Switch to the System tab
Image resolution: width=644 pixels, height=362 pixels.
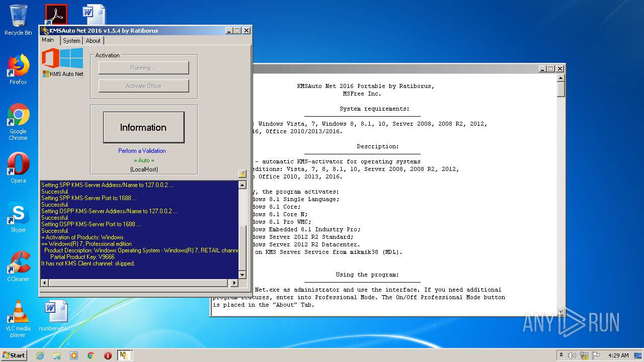point(71,41)
